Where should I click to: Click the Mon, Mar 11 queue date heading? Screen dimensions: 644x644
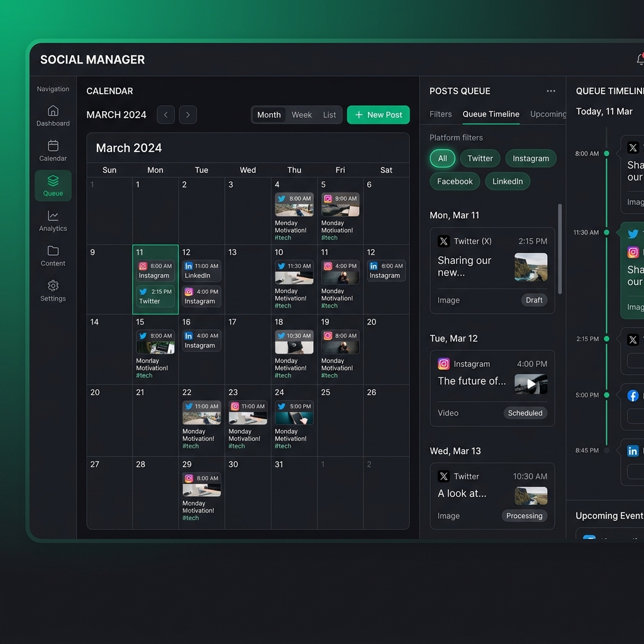[454, 215]
